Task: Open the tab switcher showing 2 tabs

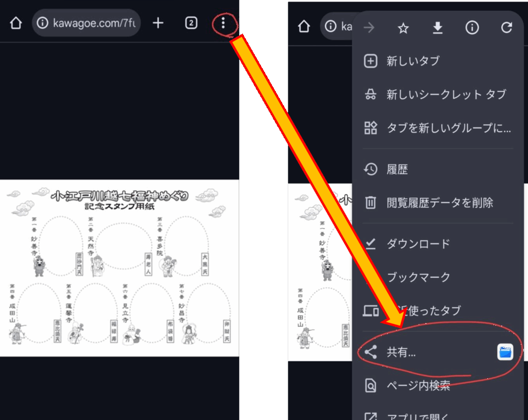Action: [191, 23]
